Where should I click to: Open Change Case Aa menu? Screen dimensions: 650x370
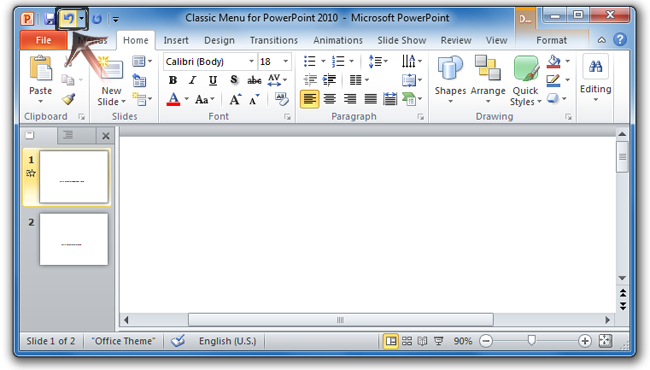click(205, 99)
